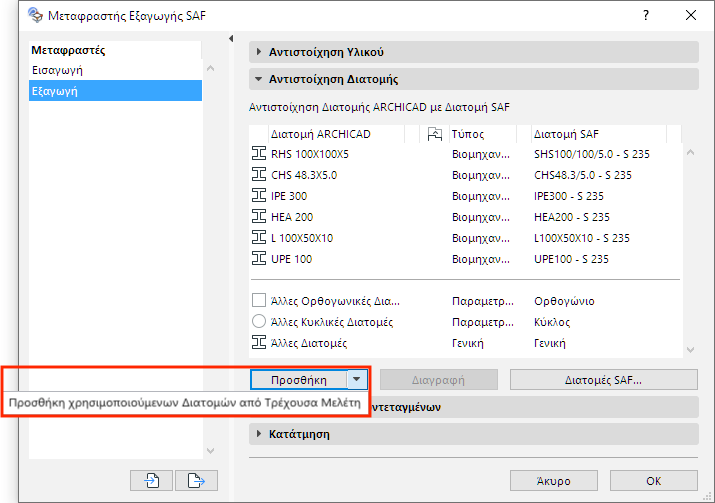Click the import translator icon button
715x503 pixels.
click(151, 480)
